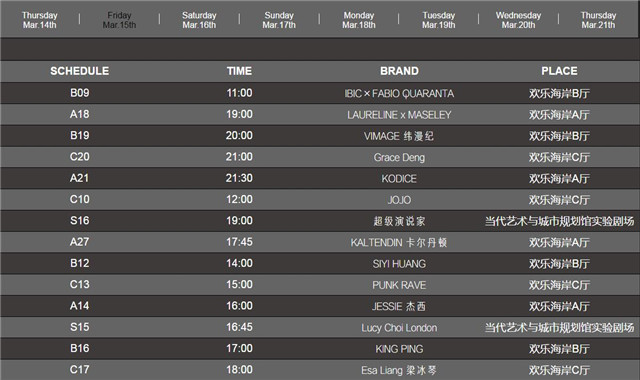Screen dimensions: 640x380
Task: Switch to Friday Mar.15th tab
Action: 119,20
